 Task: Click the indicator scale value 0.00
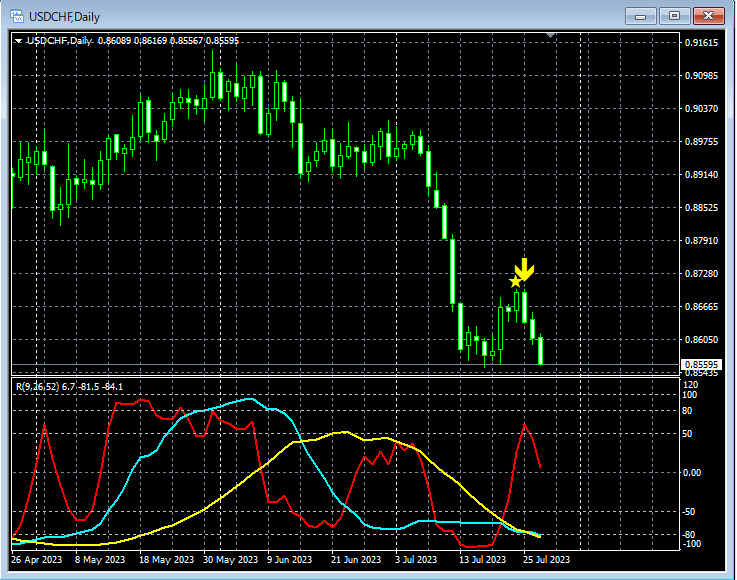click(692, 472)
